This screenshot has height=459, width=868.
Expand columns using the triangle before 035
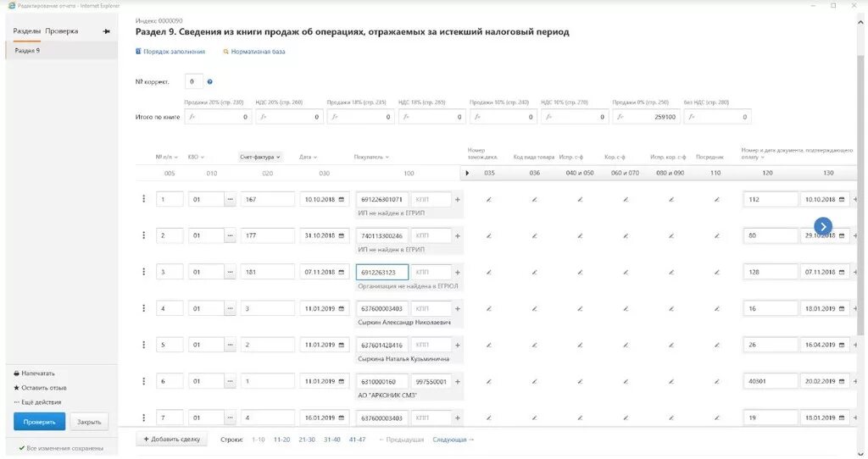tap(467, 174)
